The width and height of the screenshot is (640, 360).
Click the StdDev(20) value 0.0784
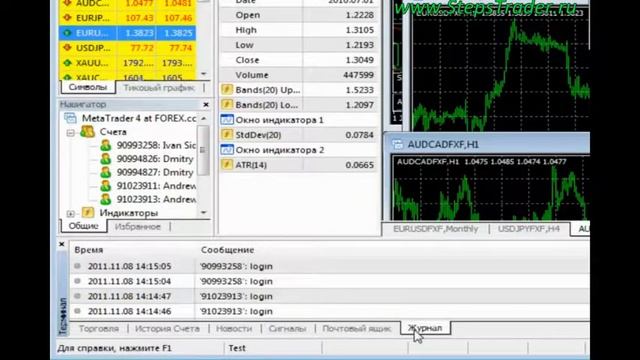pyautogui.click(x=359, y=135)
